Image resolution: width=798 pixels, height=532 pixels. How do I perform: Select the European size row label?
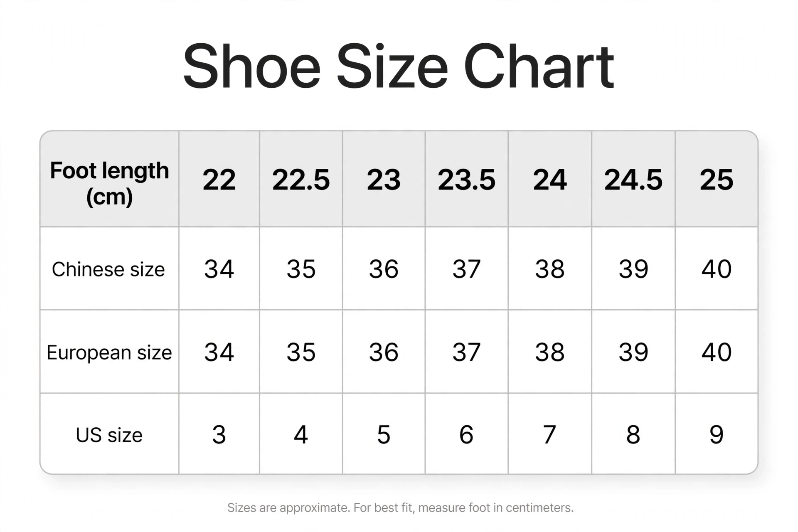(x=109, y=352)
